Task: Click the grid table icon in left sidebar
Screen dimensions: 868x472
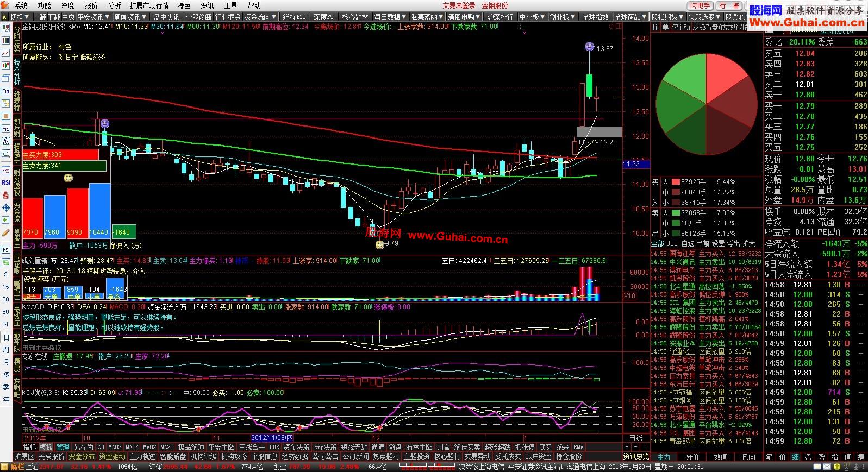Action: [x=6, y=40]
